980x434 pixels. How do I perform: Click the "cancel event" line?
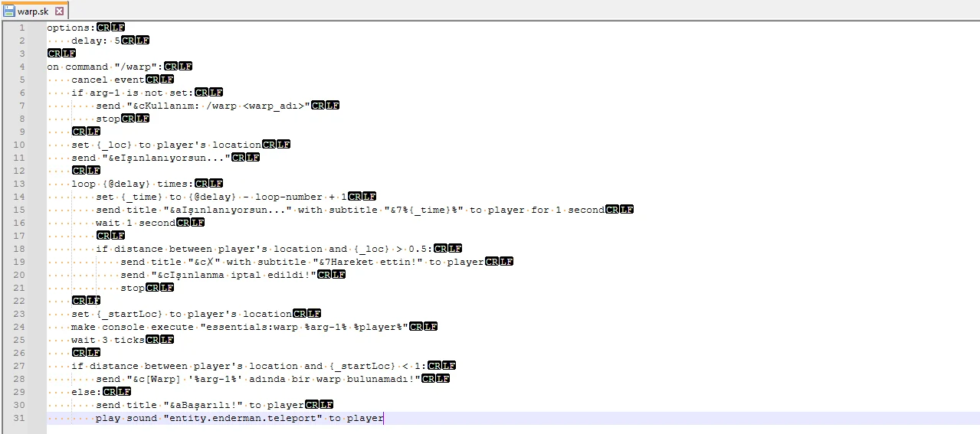tap(108, 80)
